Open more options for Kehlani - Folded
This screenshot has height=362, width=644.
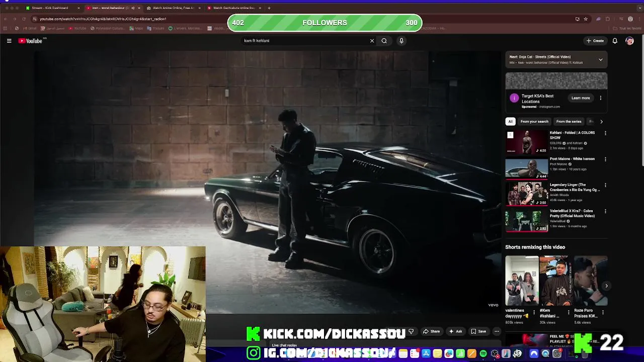click(605, 133)
